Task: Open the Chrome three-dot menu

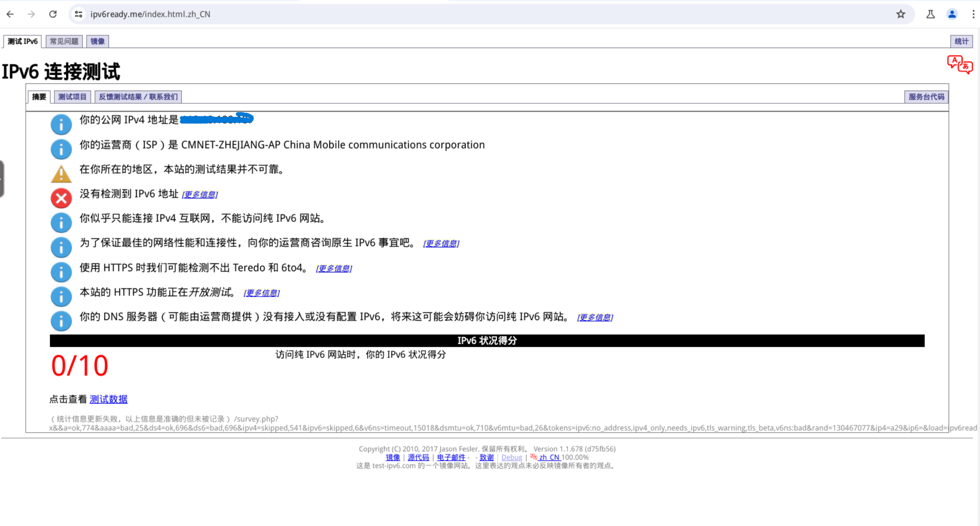Action: coord(973,14)
